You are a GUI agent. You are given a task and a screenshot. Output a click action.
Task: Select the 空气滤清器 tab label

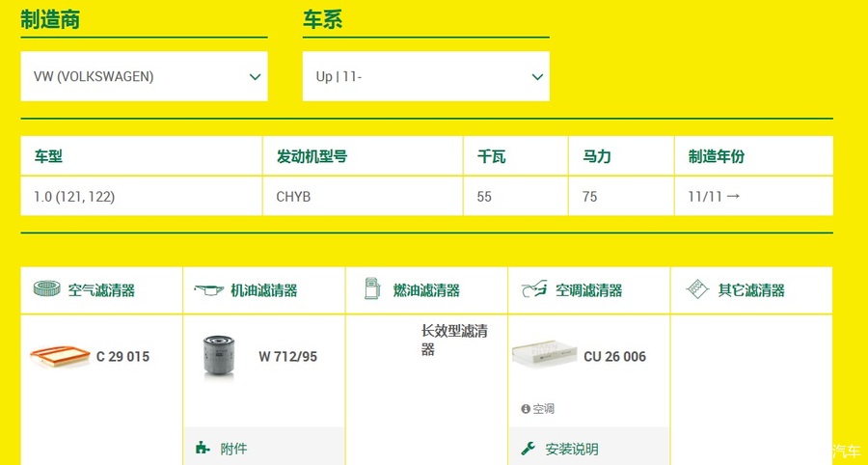(x=101, y=290)
